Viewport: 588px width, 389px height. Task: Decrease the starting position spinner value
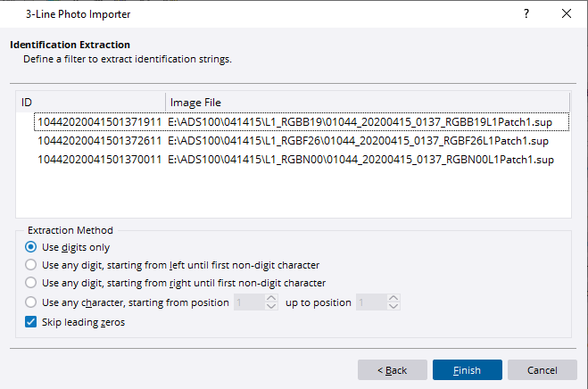[272, 308]
